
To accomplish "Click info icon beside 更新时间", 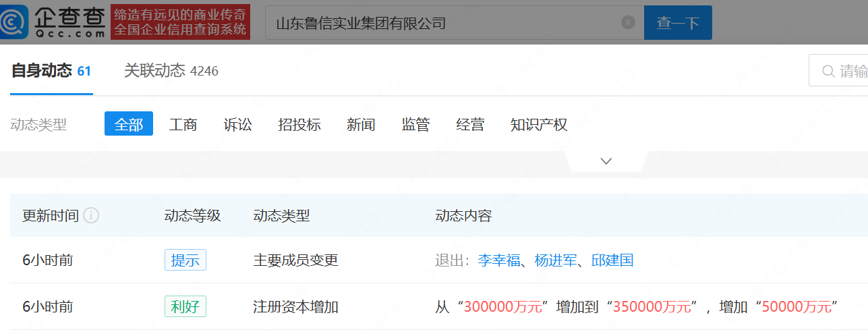I will click(91, 216).
